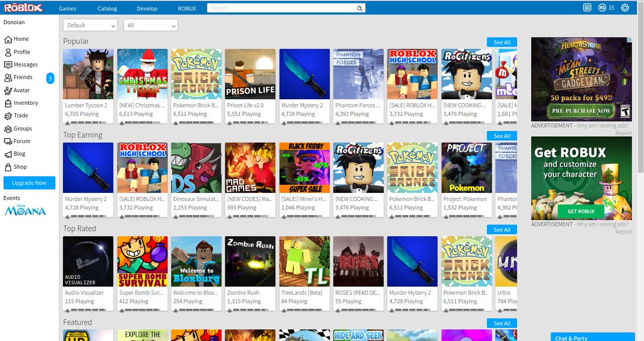
Task: Open Super Bomb Survival thumbnail
Action: coord(142,262)
